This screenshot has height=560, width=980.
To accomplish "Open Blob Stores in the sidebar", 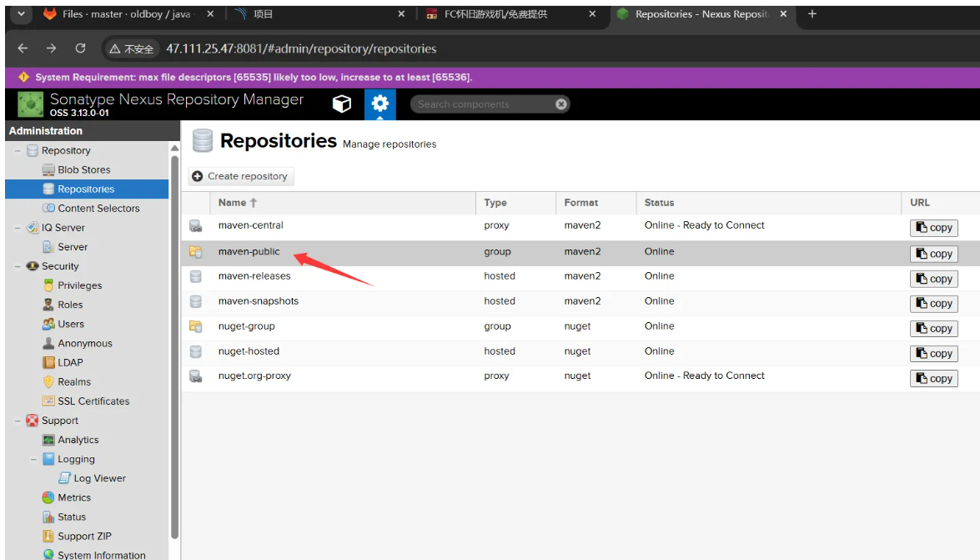I will tap(83, 169).
